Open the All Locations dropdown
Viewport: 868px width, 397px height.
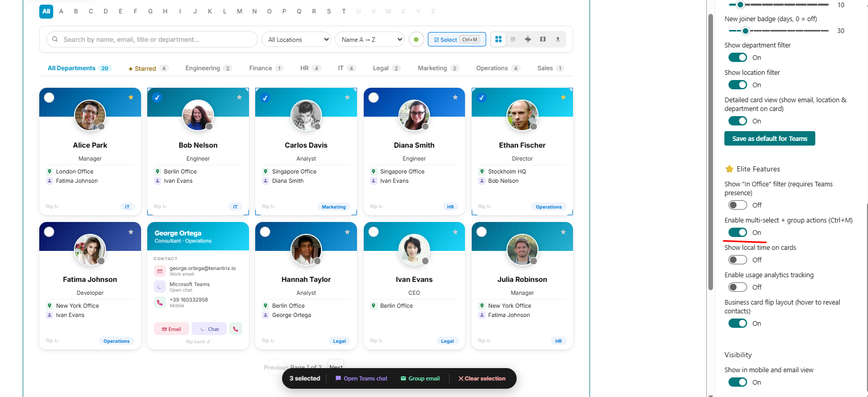point(296,39)
